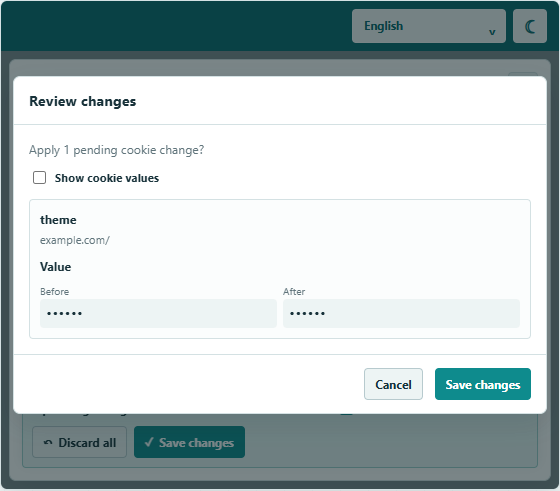Click the Before masked value field

point(158,314)
